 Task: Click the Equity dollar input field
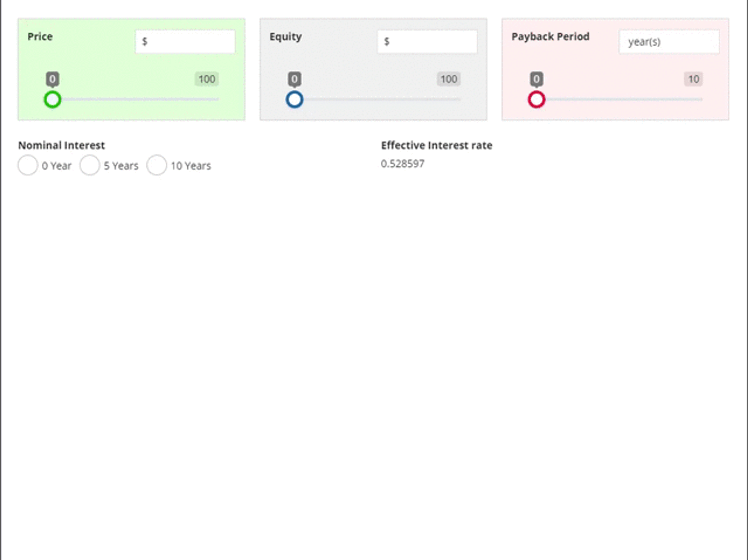click(x=427, y=42)
